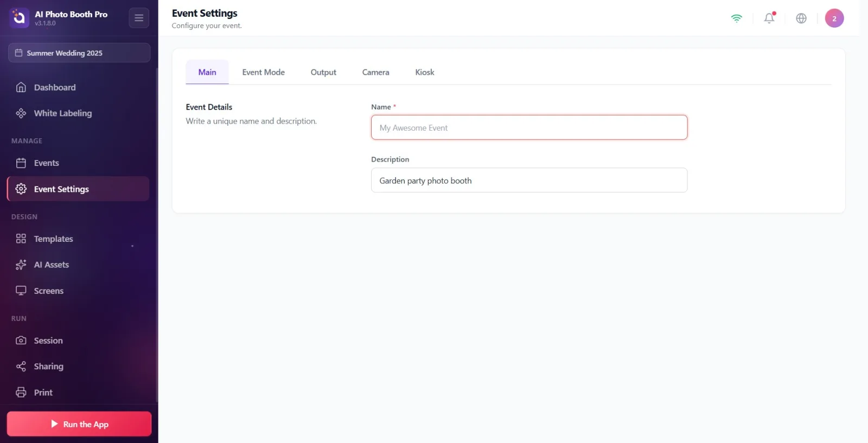Viewport: 868px width, 443px height.
Task: Switch to the Main tab
Action: coord(207,72)
